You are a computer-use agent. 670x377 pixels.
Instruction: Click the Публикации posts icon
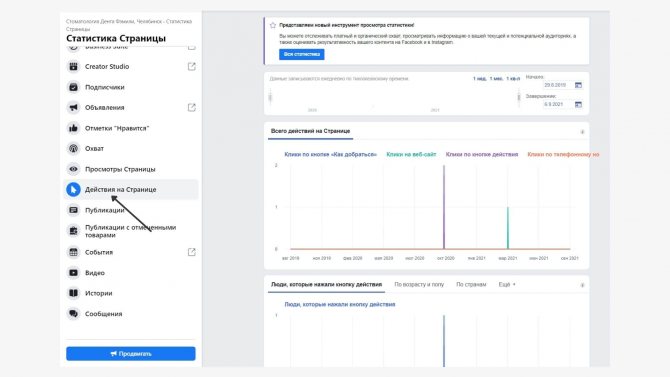coord(73,210)
